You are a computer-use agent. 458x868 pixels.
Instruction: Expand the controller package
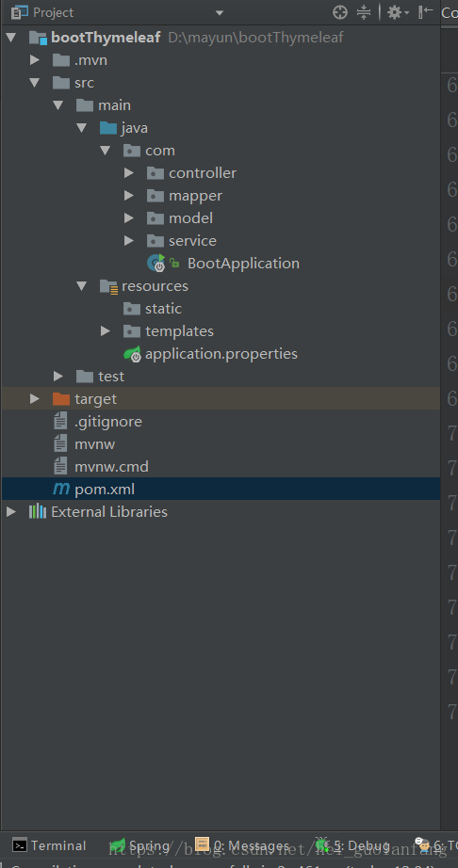[x=129, y=173]
